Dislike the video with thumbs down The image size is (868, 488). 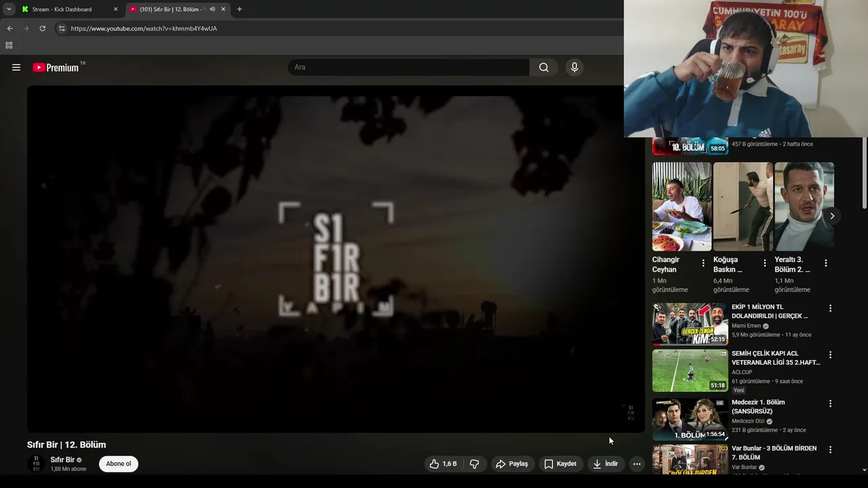(x=475, y=464)
